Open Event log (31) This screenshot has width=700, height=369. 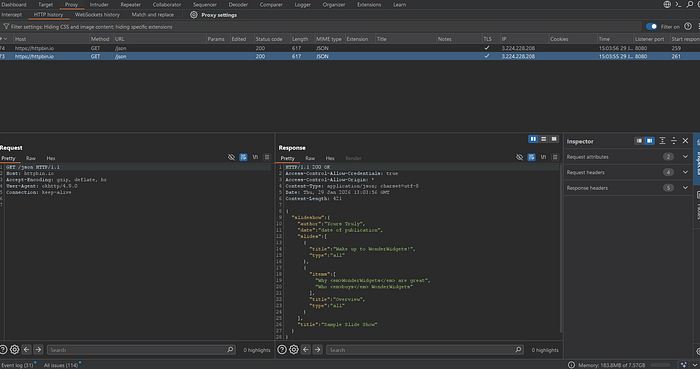tap(17, 365)
